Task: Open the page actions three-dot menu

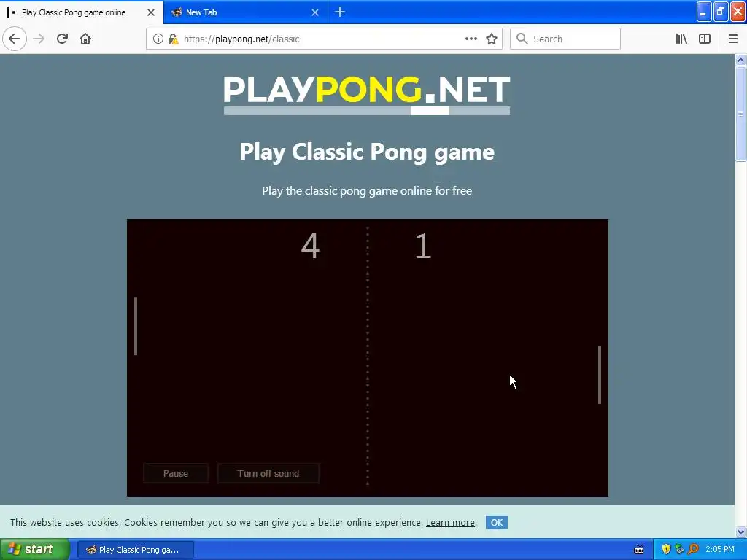Action: click(471, 39)
